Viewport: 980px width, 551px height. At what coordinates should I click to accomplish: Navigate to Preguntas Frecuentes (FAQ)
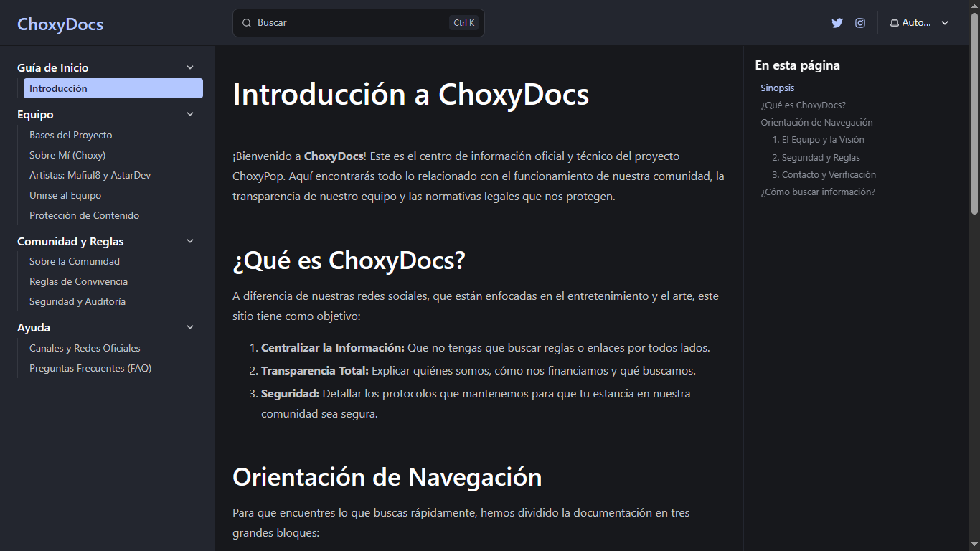tap(90, 368)
